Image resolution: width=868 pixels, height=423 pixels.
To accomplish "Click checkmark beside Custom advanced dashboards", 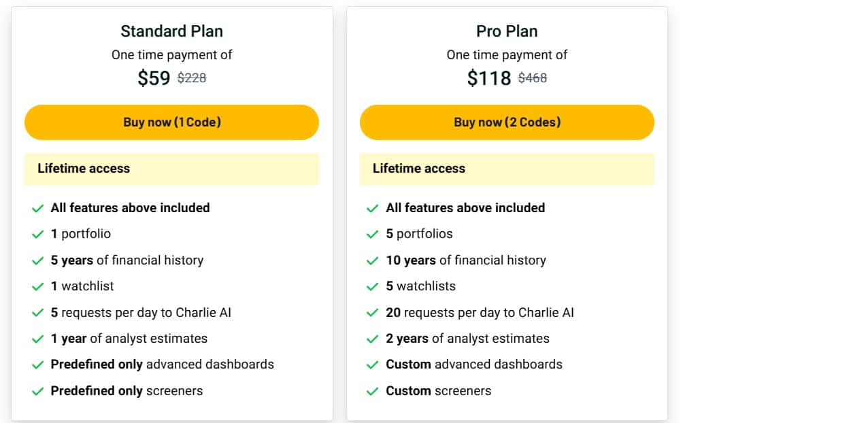I will point(373,365).
